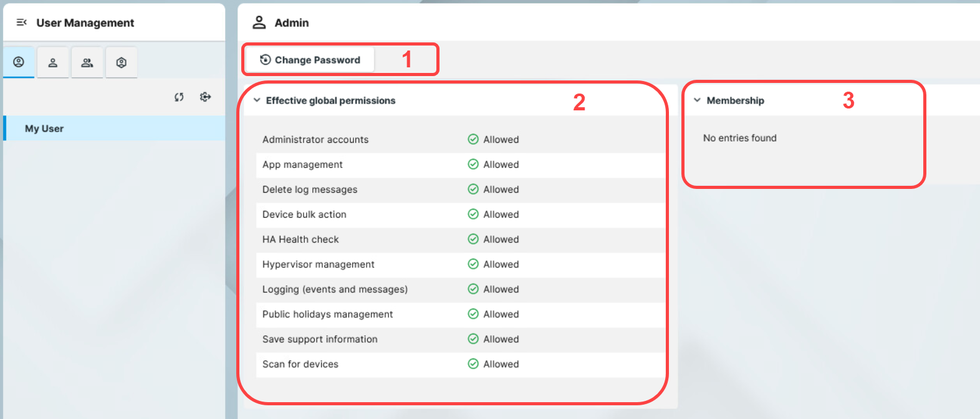Select the My User account circle tab
This screenshot has width=980, height=419.
[x=19, y=62]
